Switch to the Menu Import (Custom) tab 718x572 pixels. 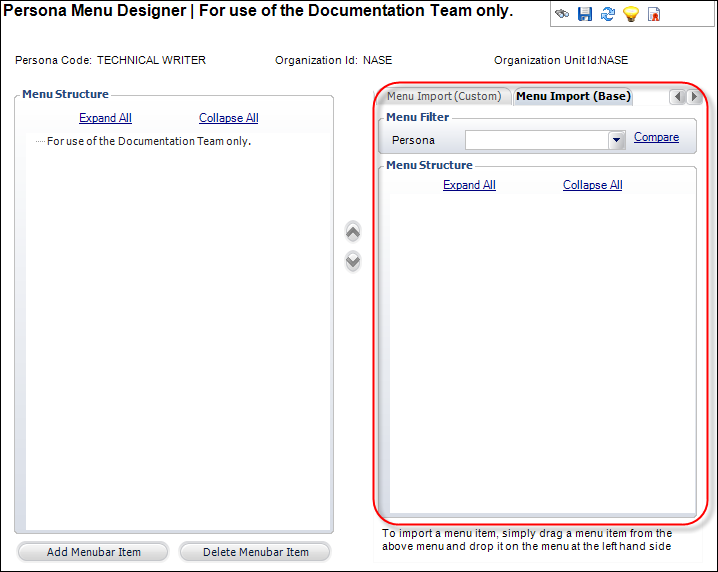pyautogui.click(x=444, y=96)
